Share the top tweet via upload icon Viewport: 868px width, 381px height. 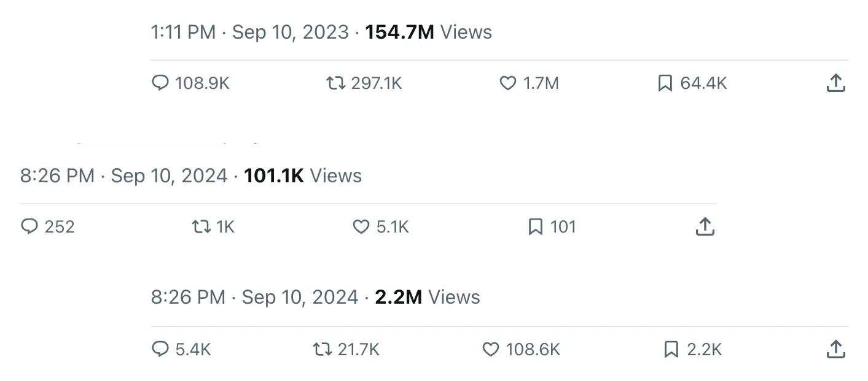[x=835, y=83]
